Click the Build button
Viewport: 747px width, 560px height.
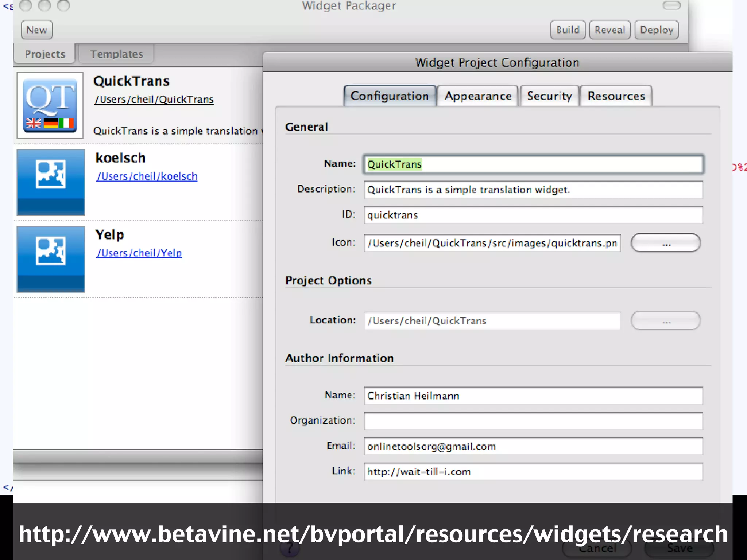tap(568, 30)
